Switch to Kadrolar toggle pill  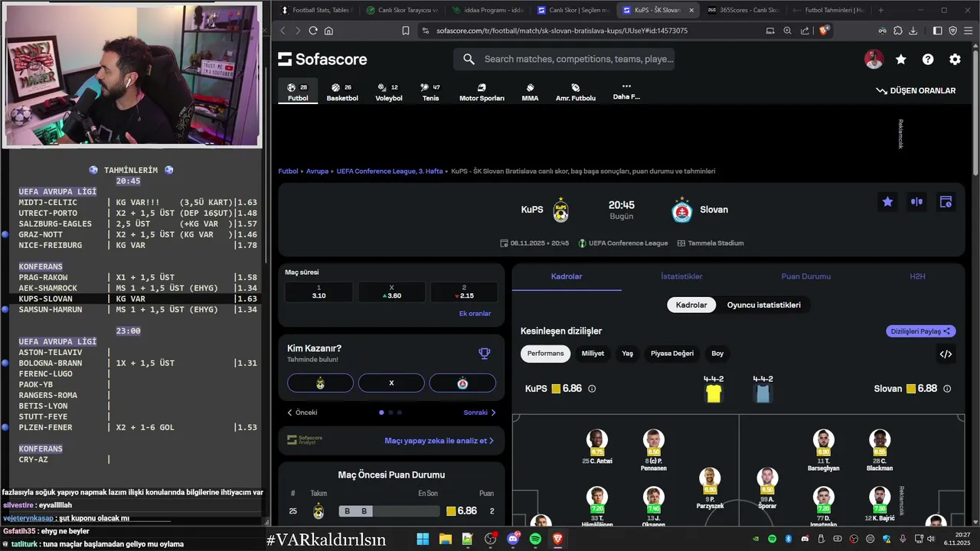(691, 305)
